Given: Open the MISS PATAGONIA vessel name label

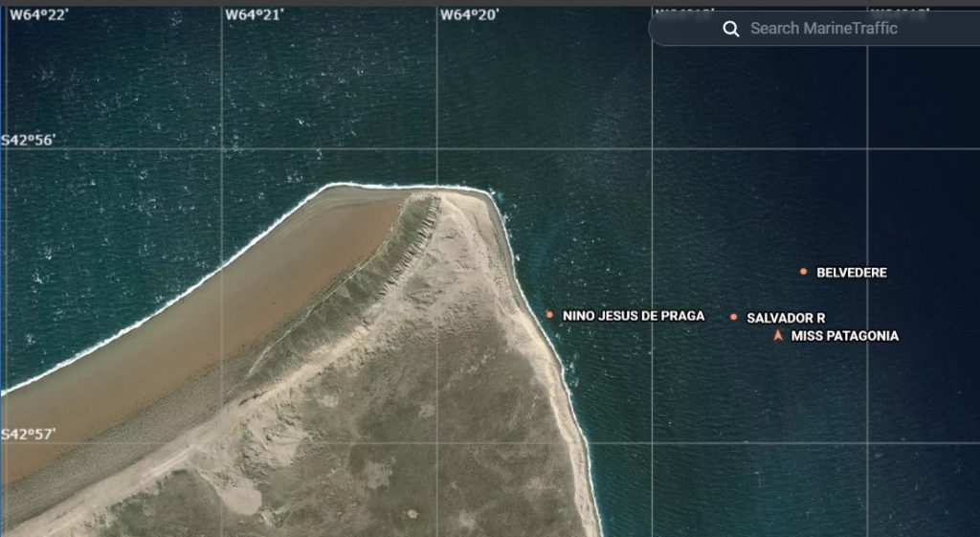Looking at the screenshot, I should point(844,337).
